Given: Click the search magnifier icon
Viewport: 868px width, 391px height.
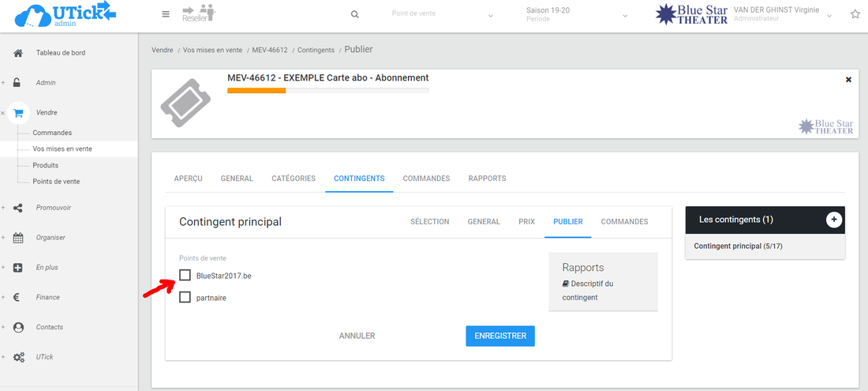Looking at the screenshot, I should pyautogui.click(x=355, y=14).
